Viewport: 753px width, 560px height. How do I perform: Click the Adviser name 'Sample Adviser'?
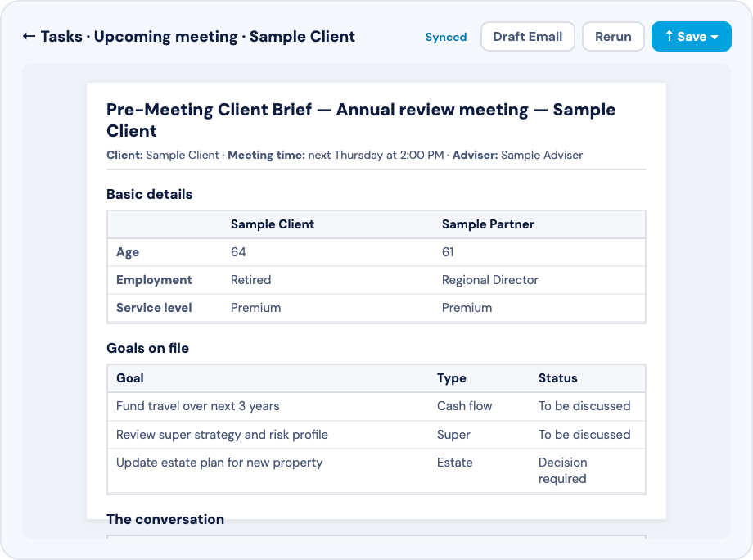542,155
